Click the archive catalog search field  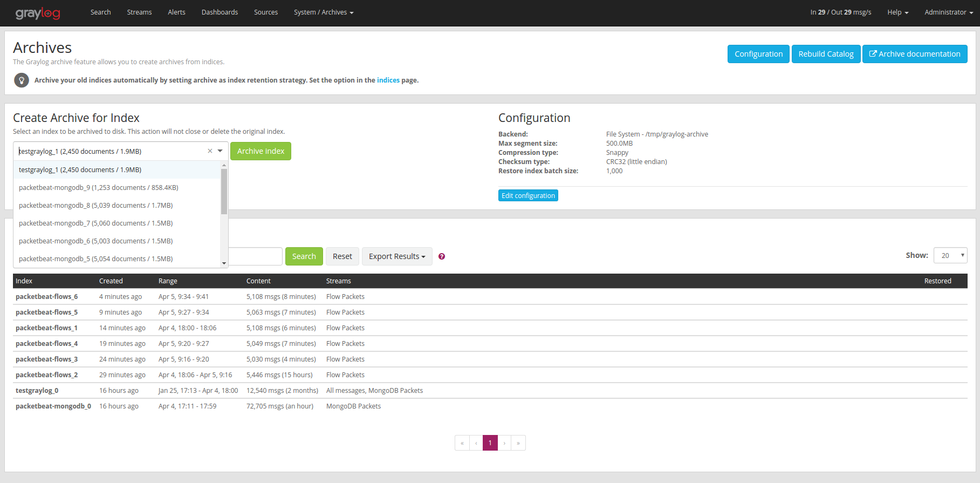point(255,256)
